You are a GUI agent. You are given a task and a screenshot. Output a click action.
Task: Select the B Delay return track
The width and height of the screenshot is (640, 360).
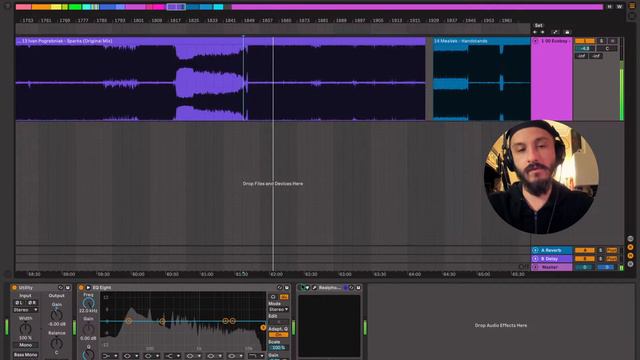tap(551, 259)
